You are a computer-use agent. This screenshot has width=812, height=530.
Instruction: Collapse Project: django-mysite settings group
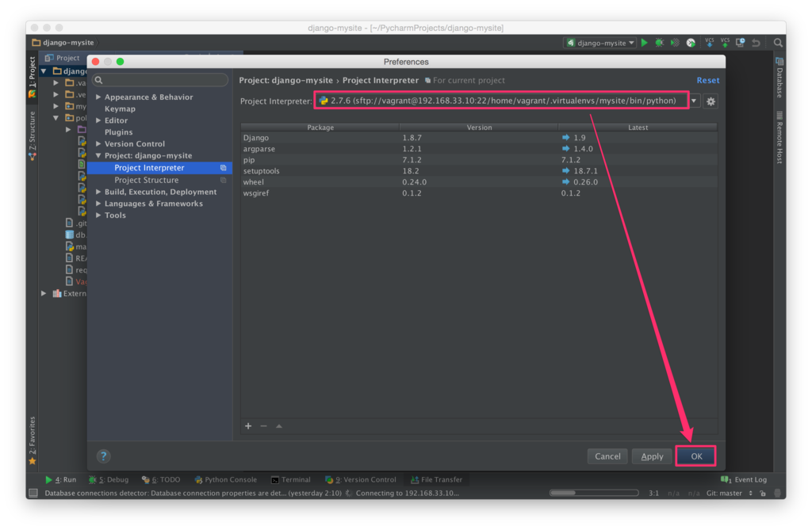click(98, 156)
